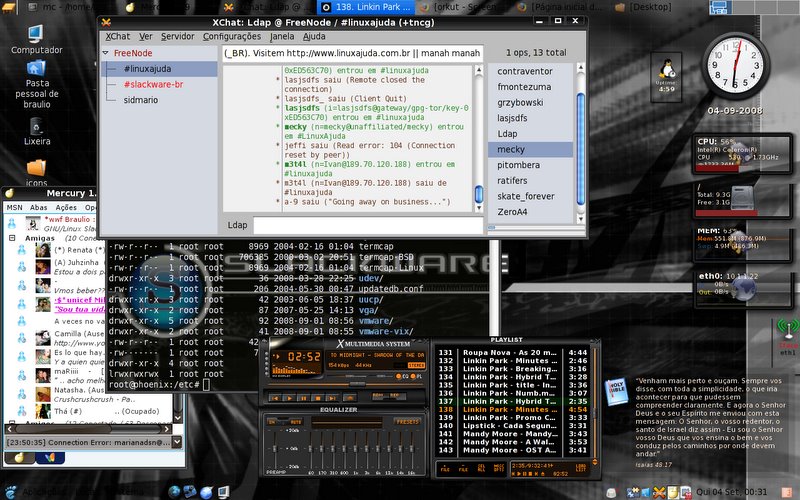Image resolution: width=800 pixels, height=500 pixels.
Task: Stop playback in XMMS player
Action: (318, 398)
